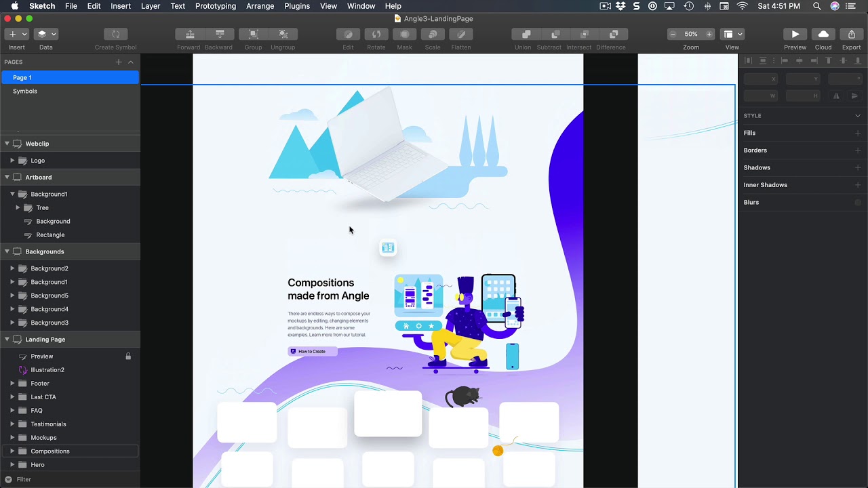Click the Ungroup toolbar icon
Screen dimensions: 868x488
(x=283, y=34)
